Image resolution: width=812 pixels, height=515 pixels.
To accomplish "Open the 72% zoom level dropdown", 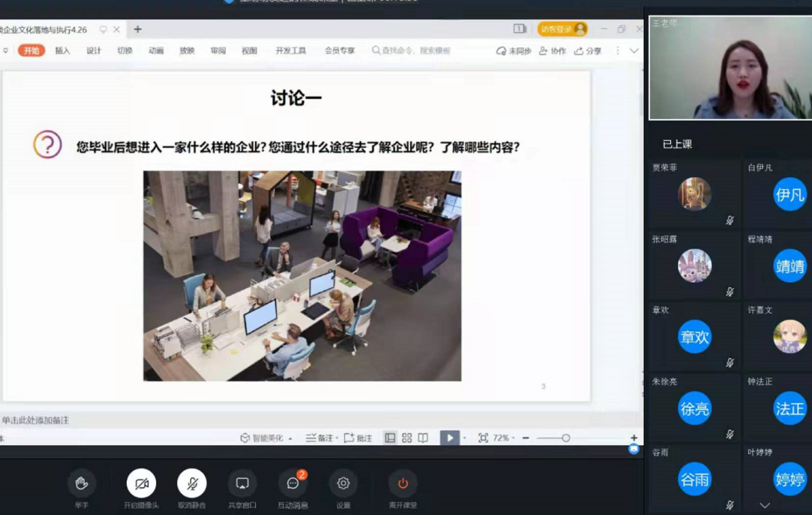I will tap(504, 438).
